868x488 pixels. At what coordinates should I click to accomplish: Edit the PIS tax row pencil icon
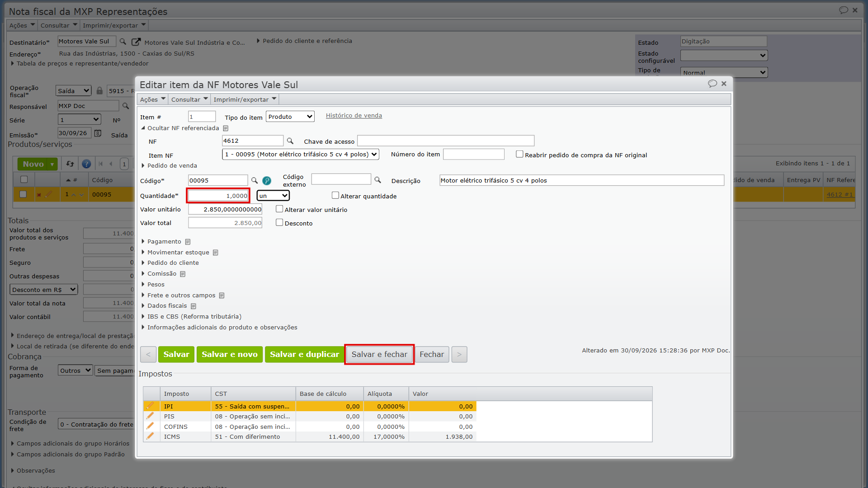point(150,416)
